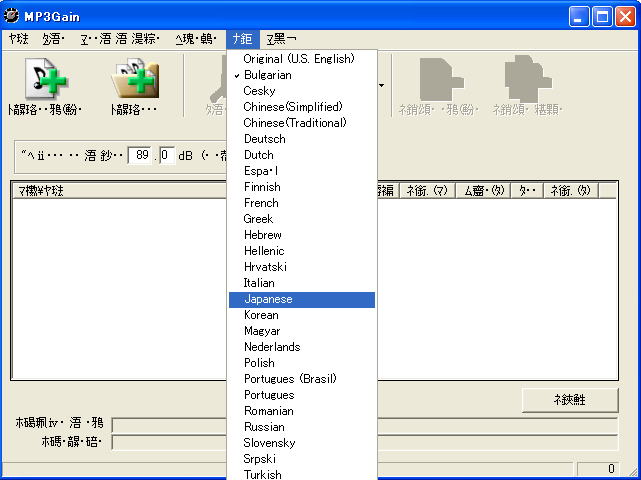This screenshot has width=641, height=480.
Task: Select the plain Portugues menu item
Action: (x=302, y=395)
